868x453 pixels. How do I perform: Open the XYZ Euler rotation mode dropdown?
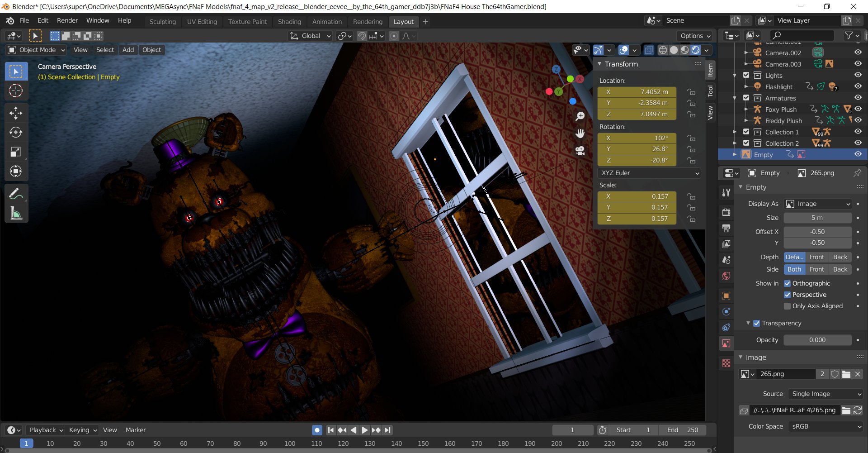tap(649, 173)
